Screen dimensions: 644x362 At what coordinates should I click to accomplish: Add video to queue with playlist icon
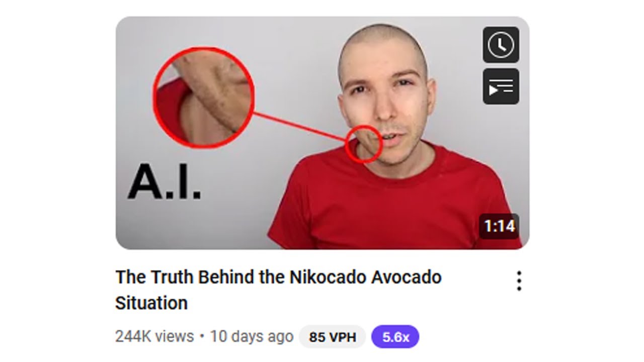click(x=501, y=86)
